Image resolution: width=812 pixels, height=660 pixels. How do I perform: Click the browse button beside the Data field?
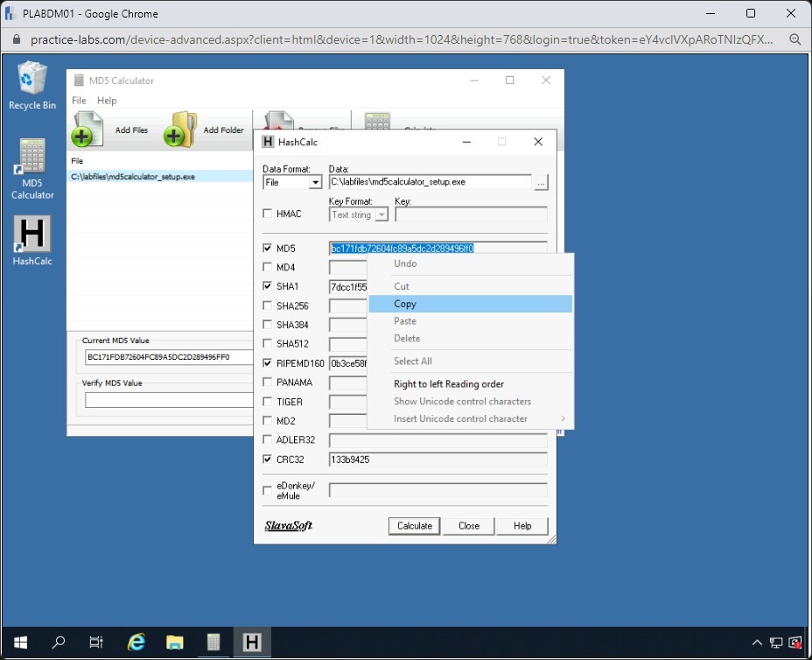tap(542, 182)
